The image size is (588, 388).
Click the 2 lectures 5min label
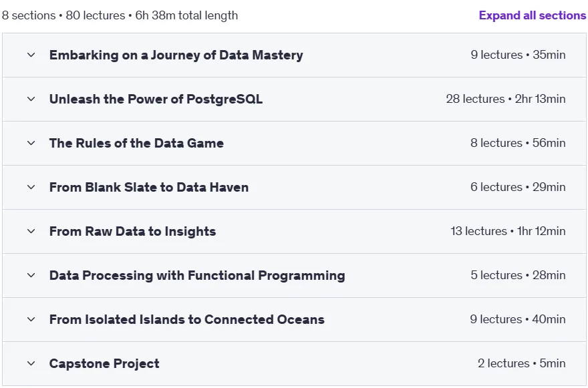tap(521, 363)
